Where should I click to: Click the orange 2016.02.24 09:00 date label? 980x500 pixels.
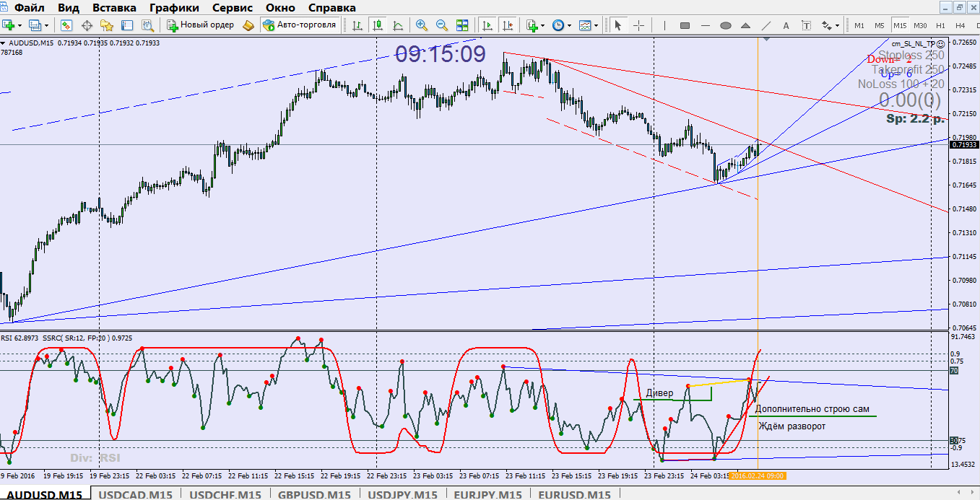tap(758, 475)
